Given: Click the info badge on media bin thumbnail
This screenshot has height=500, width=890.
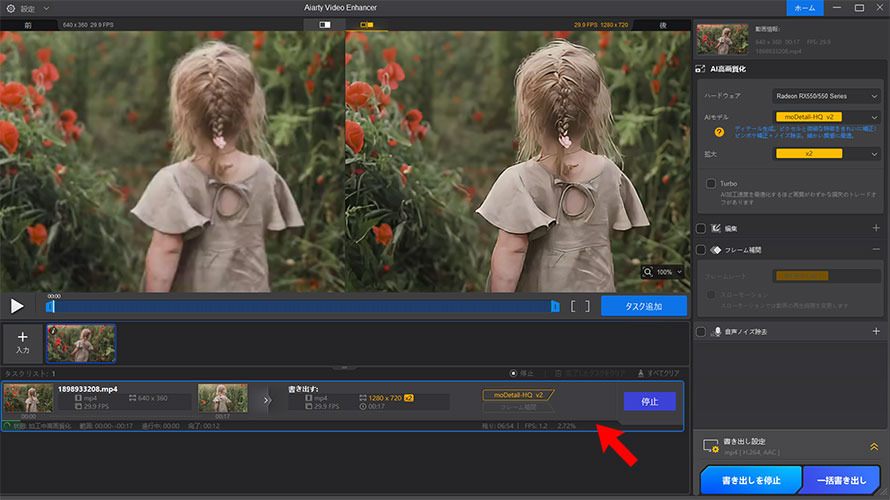Looking at the screenshot, I should [x=52, y=330].
